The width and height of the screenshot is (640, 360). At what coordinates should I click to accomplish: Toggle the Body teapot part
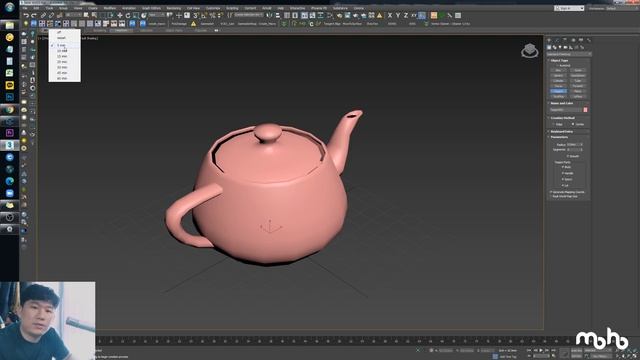tap(566, 167)
